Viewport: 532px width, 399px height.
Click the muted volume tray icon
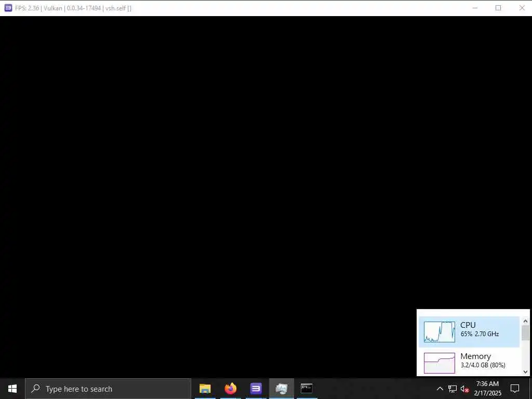tap(464, 389)
